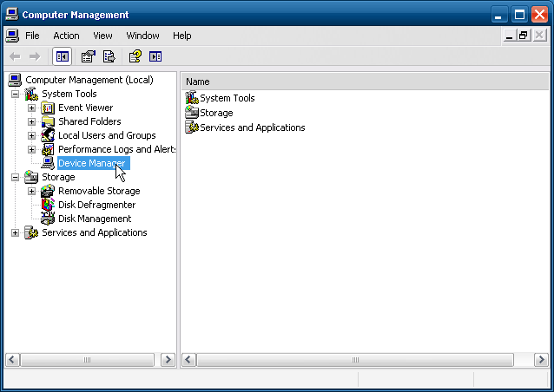Click the Disk Defragmenter icon
The height and width of the screenshot is (392, 554).
[48, 205]
